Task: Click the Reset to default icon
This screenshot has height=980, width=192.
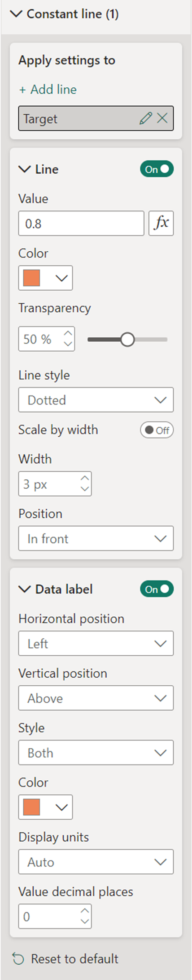Action: (18, 959)
